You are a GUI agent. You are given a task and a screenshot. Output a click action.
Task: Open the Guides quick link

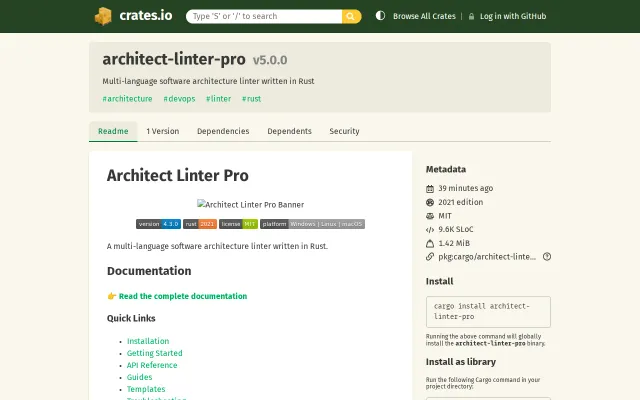(x=139, y=377)
